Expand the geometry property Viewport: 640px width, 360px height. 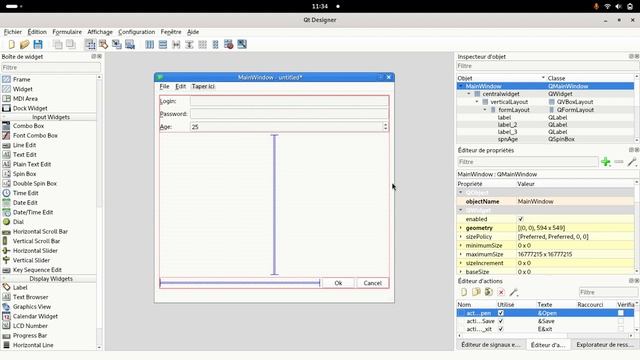(461, 228)
